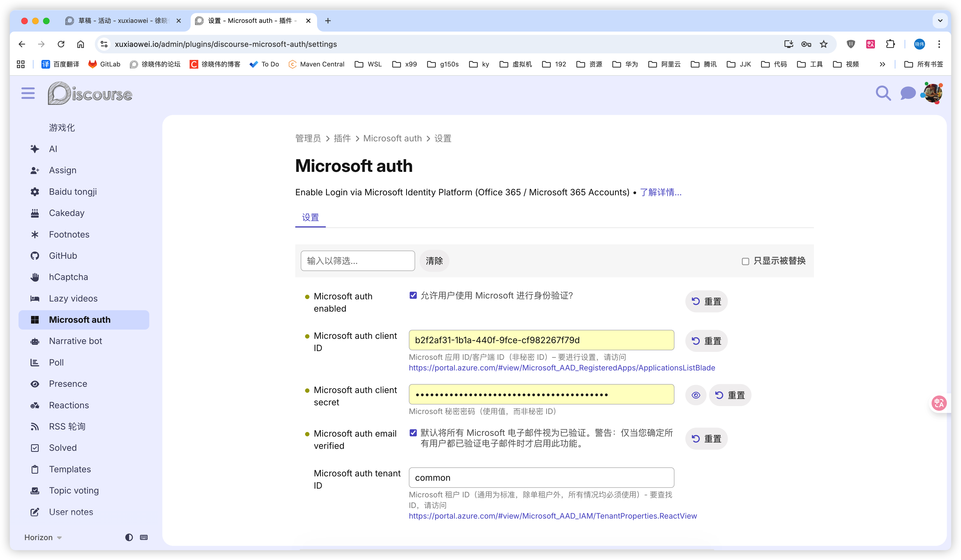The image size is (961, 560).
Task: Enable the 只显示被替换 checkbox
Action: pos(745,261)
